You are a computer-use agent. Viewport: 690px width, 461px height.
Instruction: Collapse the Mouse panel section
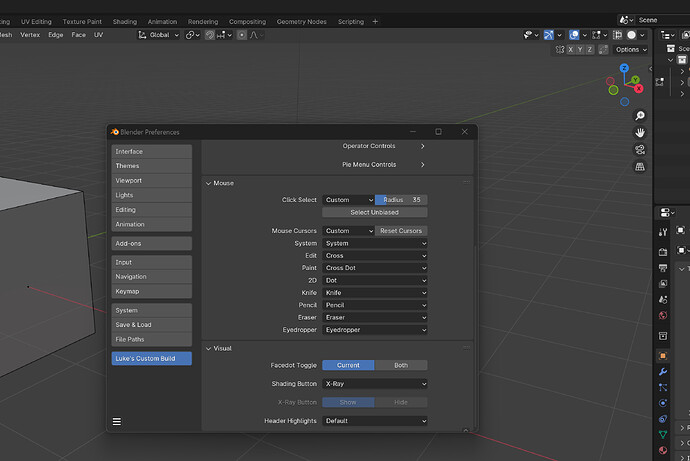click(x=220, y=183)
